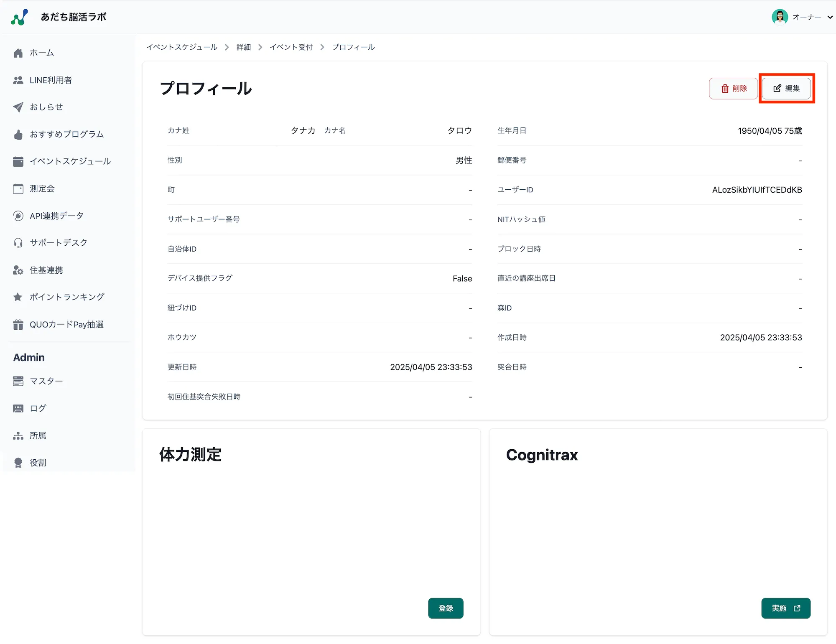Open API連携データ compass icon
The width and height of the screenshot is (836, 644).
point(18,216)
